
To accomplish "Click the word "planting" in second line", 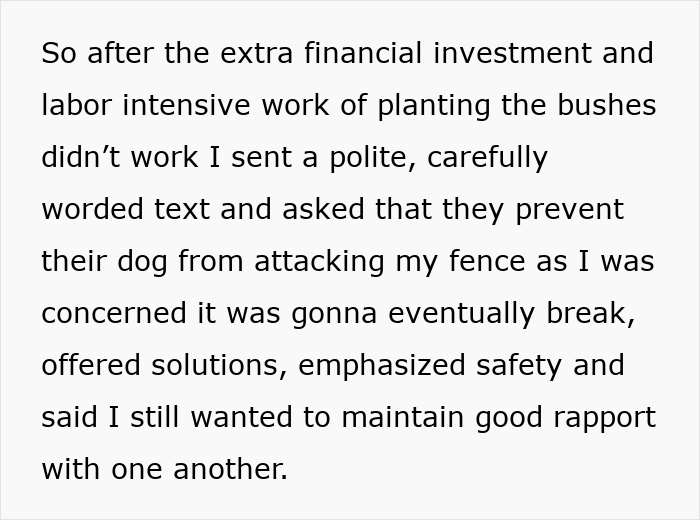I will point(434,105).
